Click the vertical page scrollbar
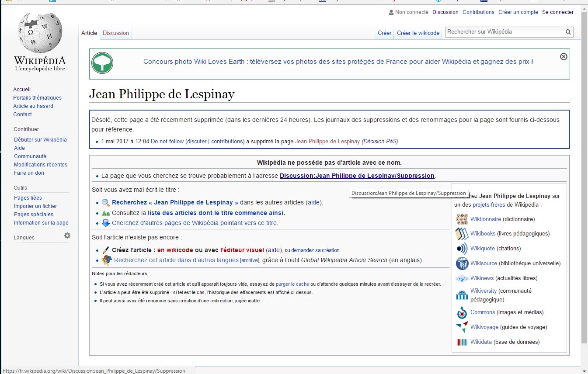Screen dimensions: 588x374 (584, 175)
